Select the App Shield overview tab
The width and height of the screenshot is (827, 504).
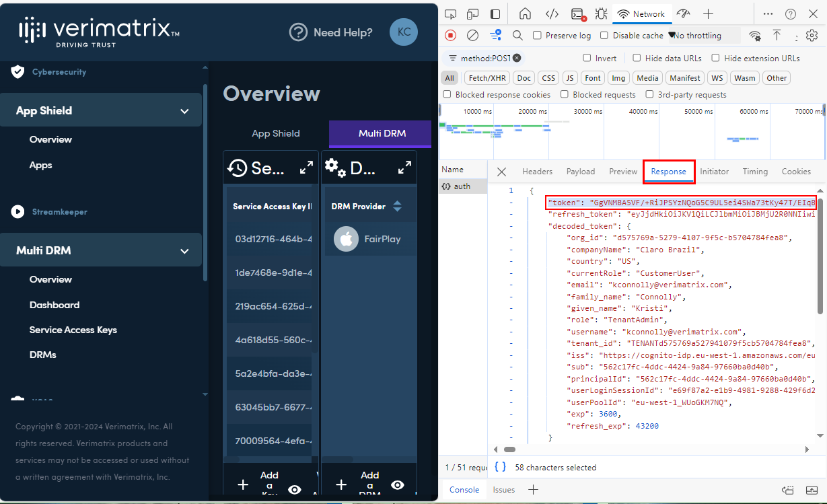[276, 133]
